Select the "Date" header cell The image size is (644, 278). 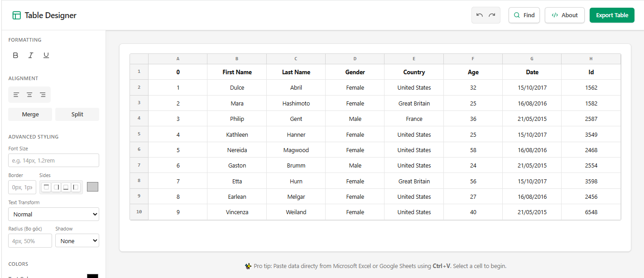532,72
